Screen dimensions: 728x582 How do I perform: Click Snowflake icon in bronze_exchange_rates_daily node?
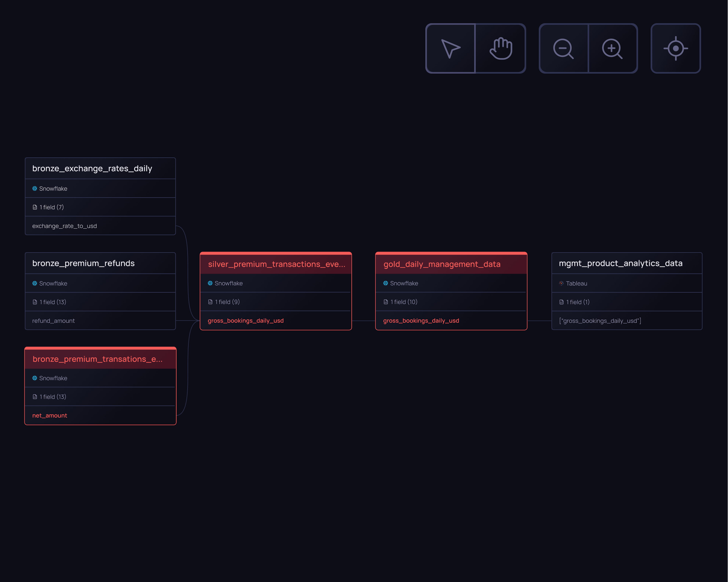point(35,188)
